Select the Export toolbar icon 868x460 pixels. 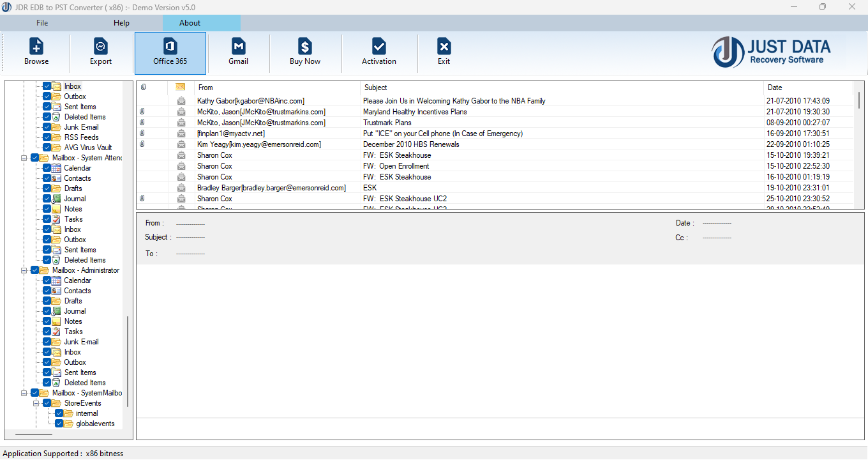click(100, 52)
